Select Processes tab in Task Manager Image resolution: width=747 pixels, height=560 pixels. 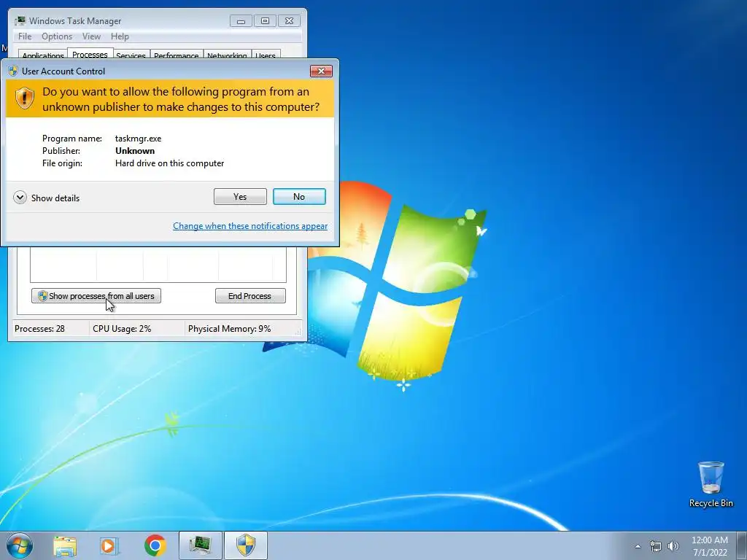click(90, 54)
